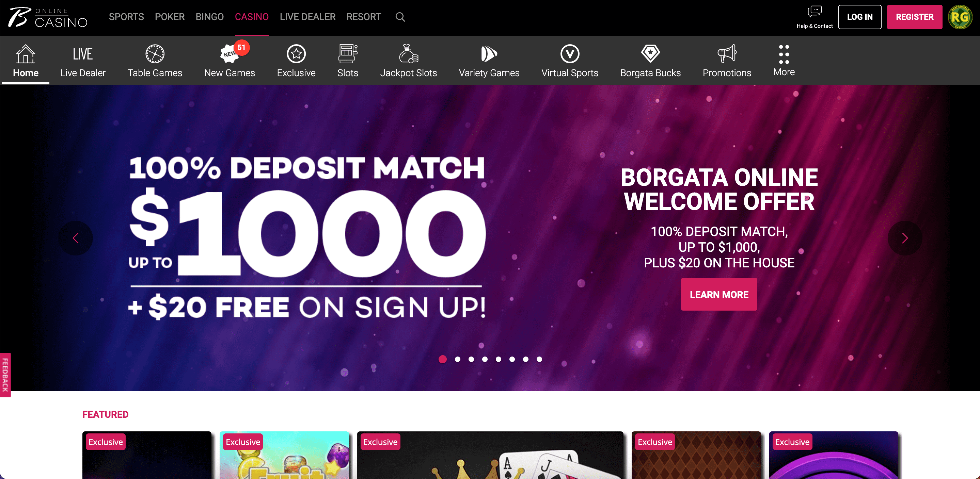Open Virtual Sports V icon
Image resolution: width=980 pixels, height=479 pixels.
(570, 54)
